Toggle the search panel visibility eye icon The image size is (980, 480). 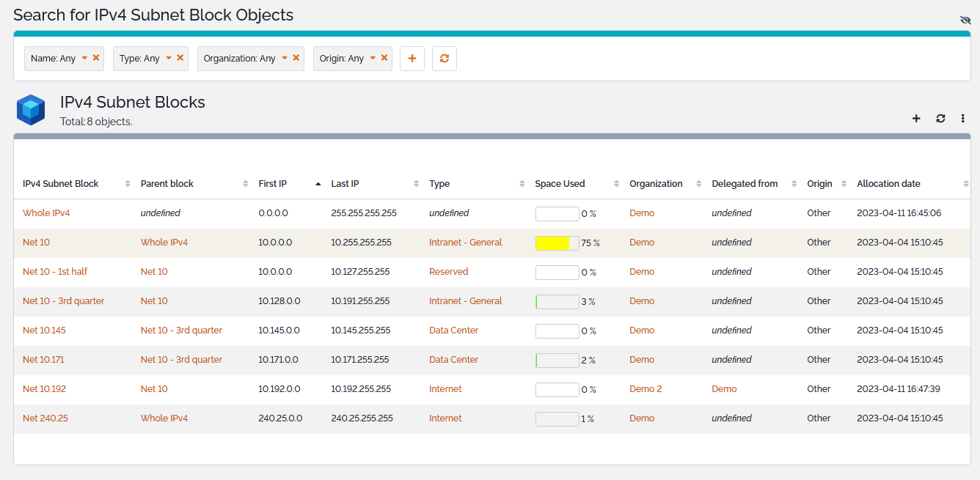(x=965, y=20)
